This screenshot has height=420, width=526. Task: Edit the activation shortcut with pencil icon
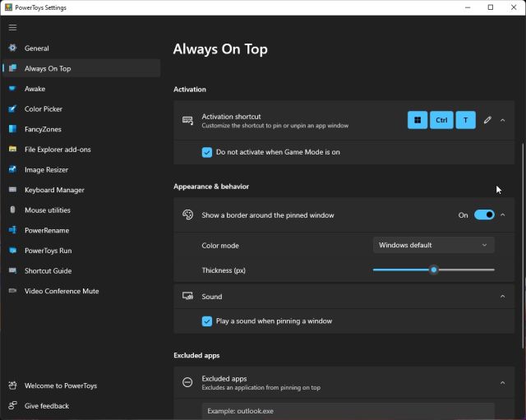[x=487, y=120]
